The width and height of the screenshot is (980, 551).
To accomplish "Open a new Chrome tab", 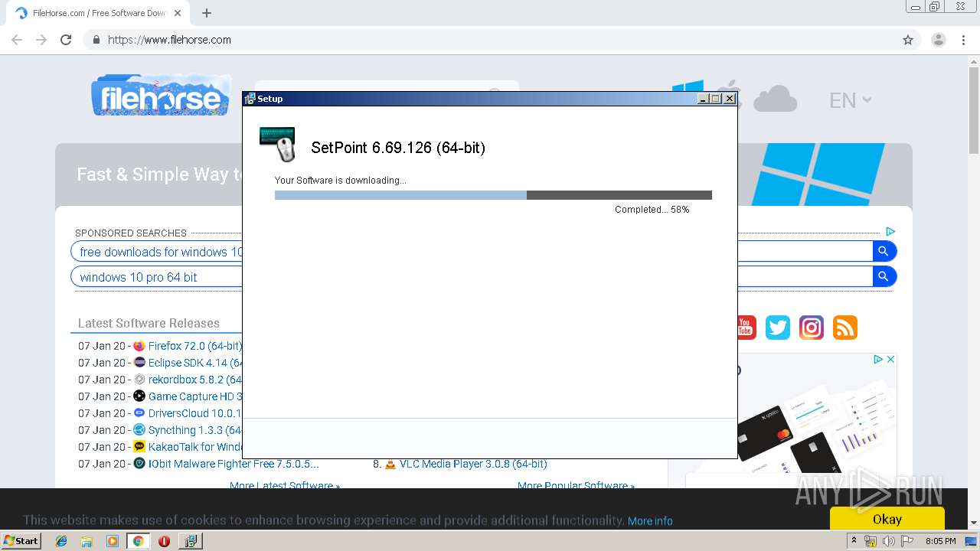I will 207,13.
